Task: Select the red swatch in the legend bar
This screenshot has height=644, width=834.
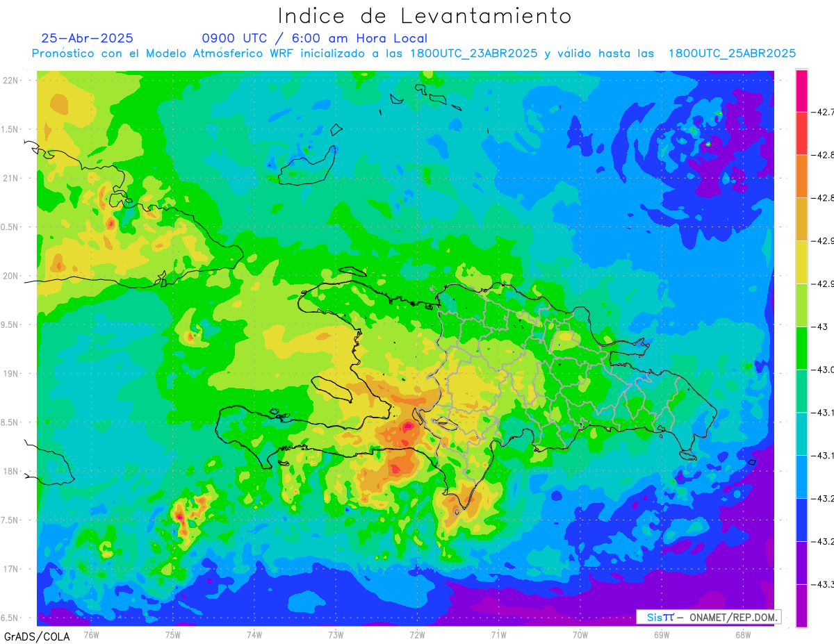Action: coord(801,133)
